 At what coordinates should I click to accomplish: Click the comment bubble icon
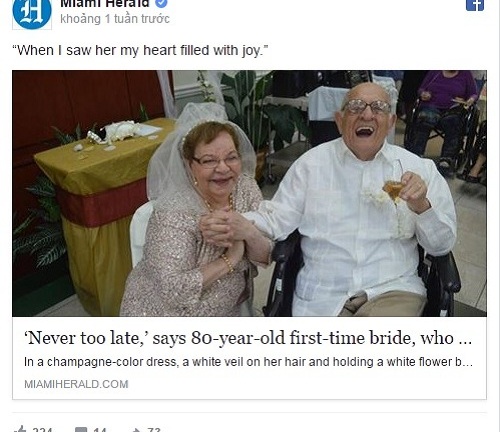point(81,429)
